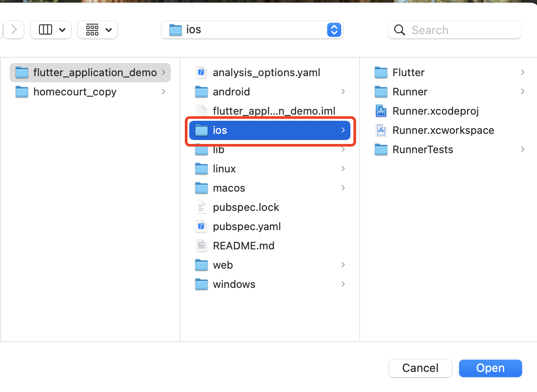This screenshot has width=537, height=392.
Task: Click the pubspec.lock file icon
Action: tap(201, 207)
